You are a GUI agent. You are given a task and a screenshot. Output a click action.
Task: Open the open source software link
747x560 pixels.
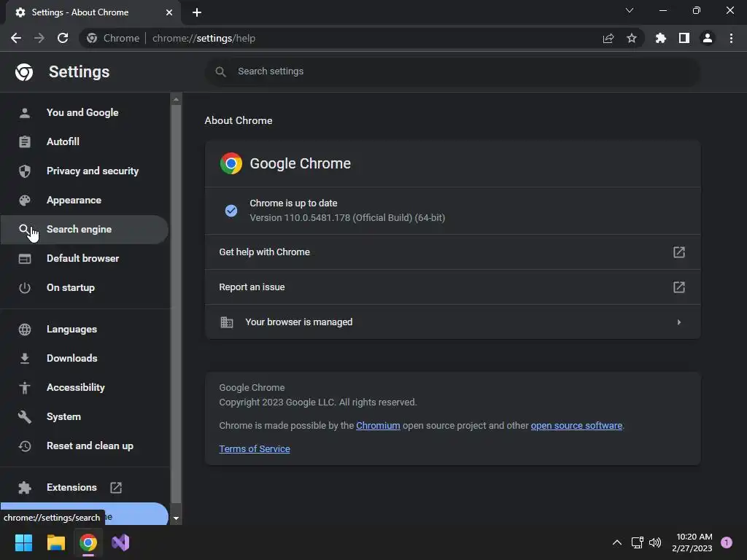(x=576, y=426)
